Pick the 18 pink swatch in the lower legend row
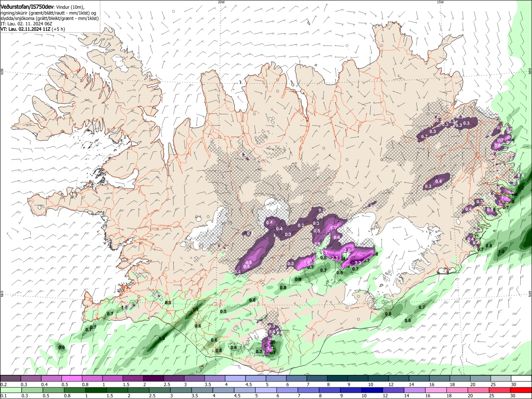532x399 pixels. point(457,390)
